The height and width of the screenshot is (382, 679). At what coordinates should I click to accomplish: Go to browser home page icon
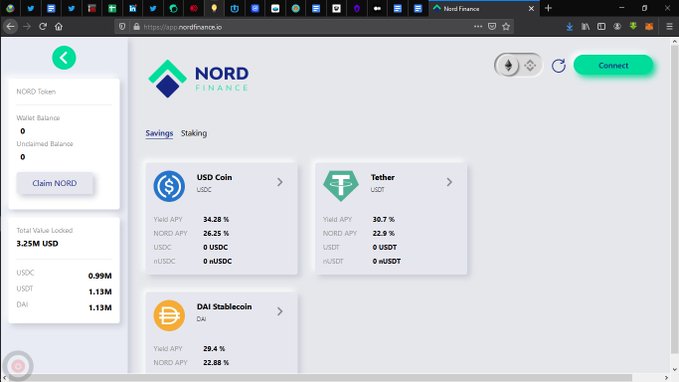click(x=58, y=26)
